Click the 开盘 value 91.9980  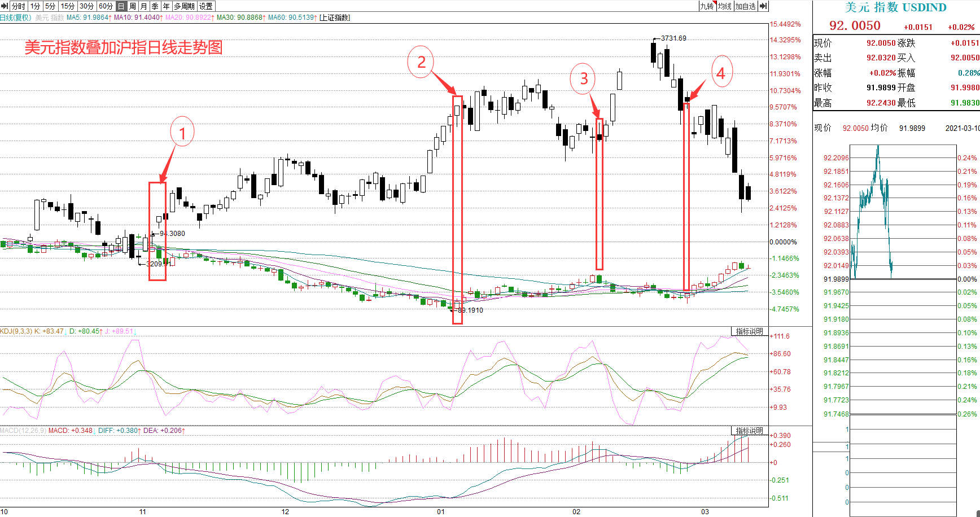(965, 87)
